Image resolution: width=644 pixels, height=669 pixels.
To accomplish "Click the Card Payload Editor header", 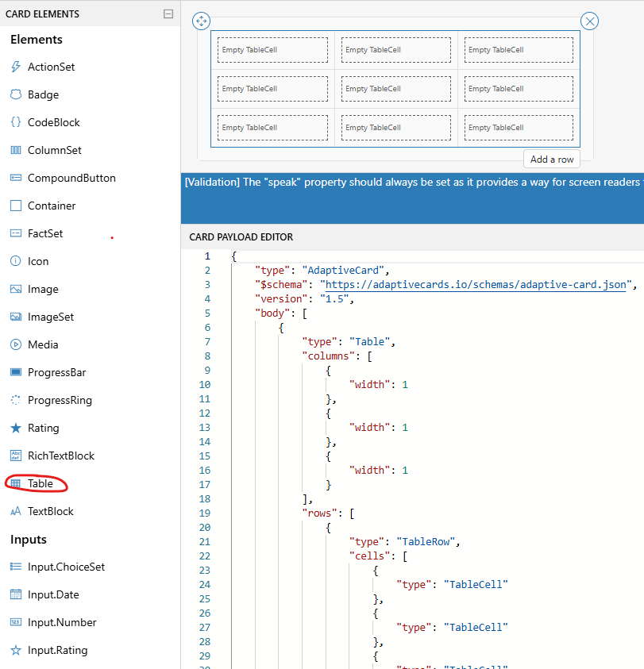I will point(241,236).
